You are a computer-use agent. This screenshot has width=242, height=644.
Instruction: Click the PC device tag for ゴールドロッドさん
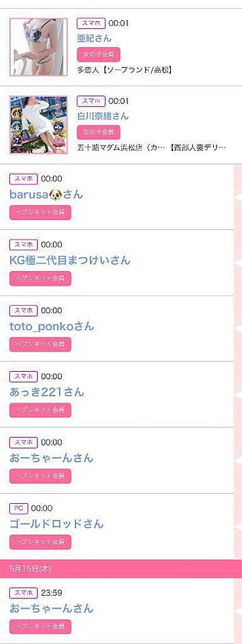[x=19, y=508]
